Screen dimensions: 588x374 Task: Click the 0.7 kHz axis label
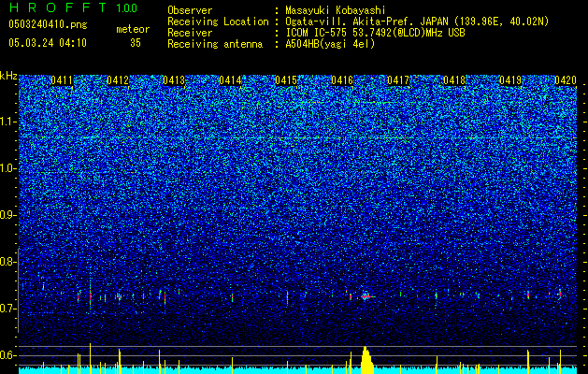(x=7, y=309)
